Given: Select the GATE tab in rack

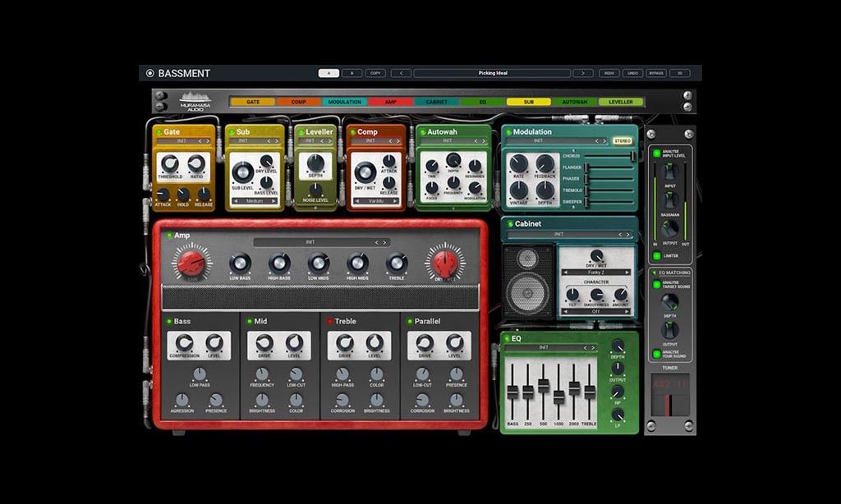Looking at the screenshot, I should [x=253, y=102].
